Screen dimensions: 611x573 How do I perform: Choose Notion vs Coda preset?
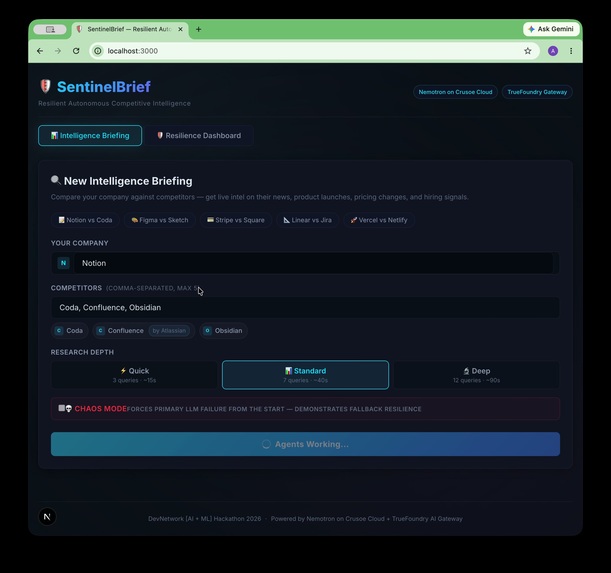point(85,220)
